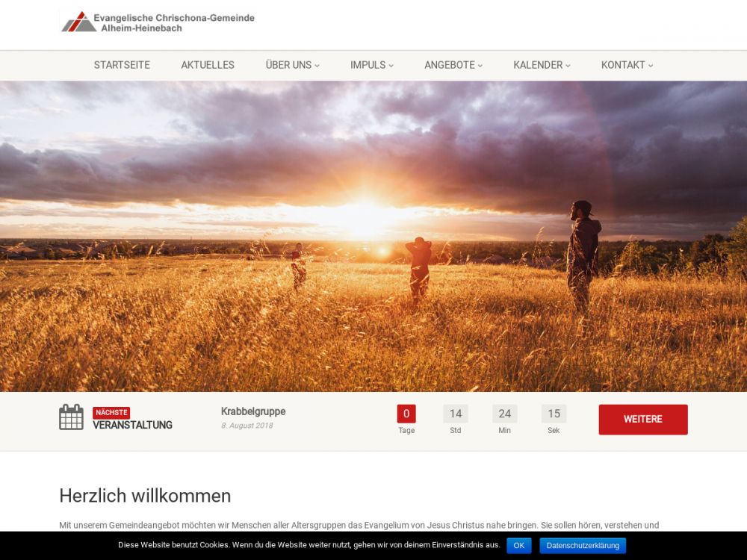Expand the Über uns dropdown menu
The width and height of the screenshot is (747, 560).
(292, 65)
